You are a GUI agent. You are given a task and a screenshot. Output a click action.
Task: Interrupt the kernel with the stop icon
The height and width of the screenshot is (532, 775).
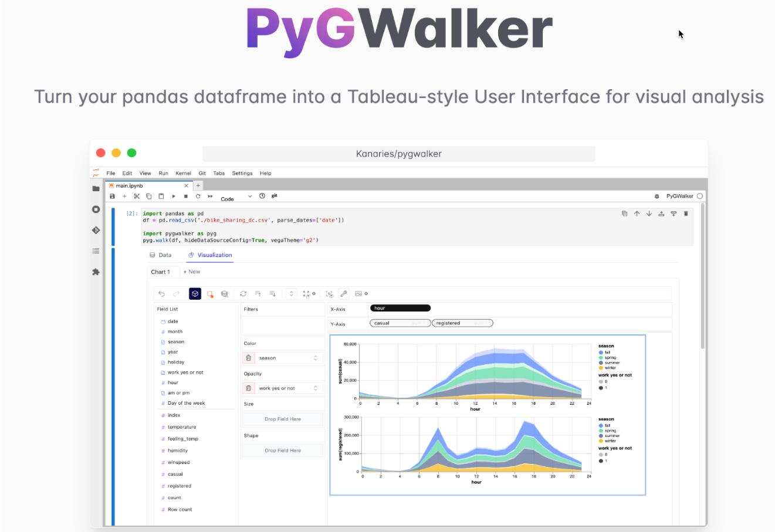186,196
